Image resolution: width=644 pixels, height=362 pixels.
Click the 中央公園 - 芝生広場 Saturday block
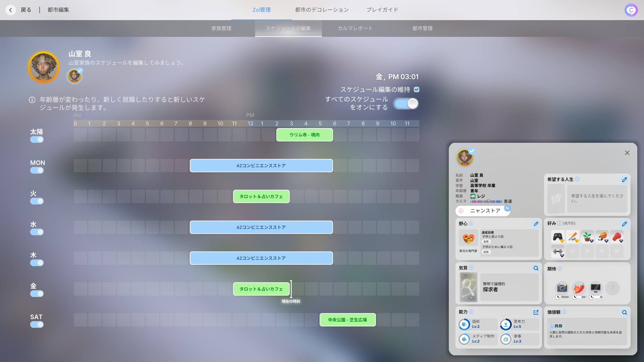point(347,320)
